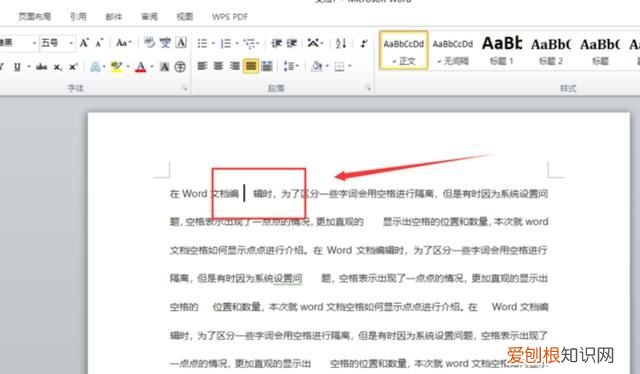Image resolution: width=640 pixels, height=374 pixels.
Task: Click the Grow Font icon
Action: tap(84, 43)
